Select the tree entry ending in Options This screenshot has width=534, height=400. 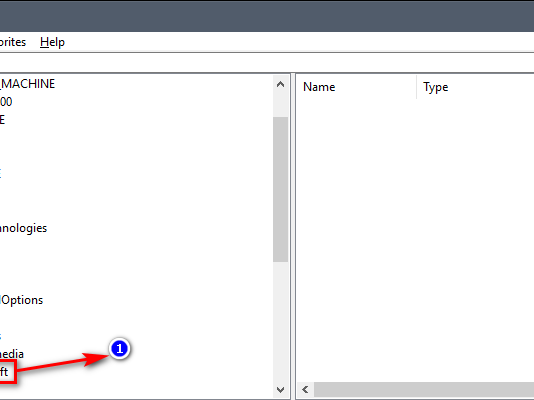coord(21,300)
